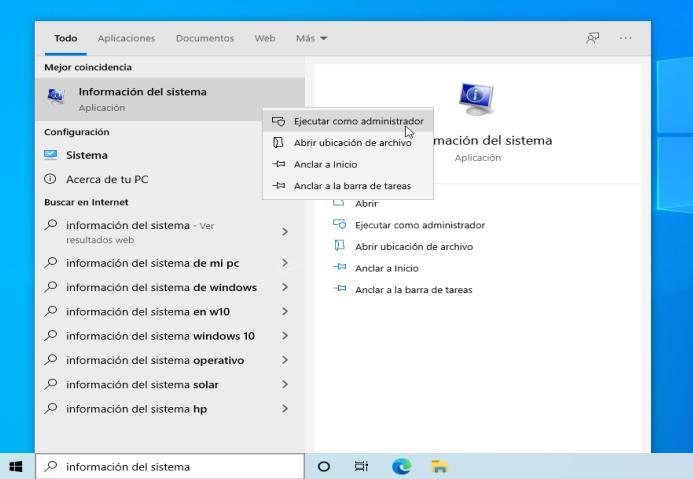The image size is (693, 479).
Task: Open File Explorer from the taskbar
Action: pos(440,466)
